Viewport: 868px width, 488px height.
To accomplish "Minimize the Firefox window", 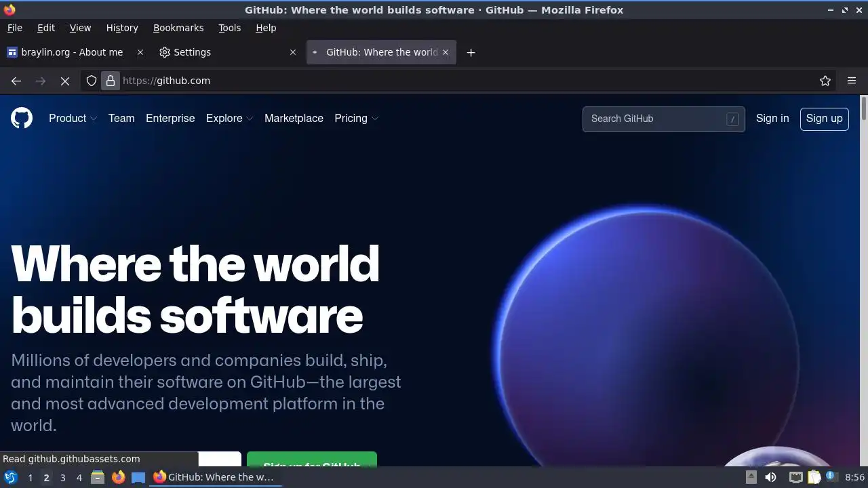I will pos(831,9).
